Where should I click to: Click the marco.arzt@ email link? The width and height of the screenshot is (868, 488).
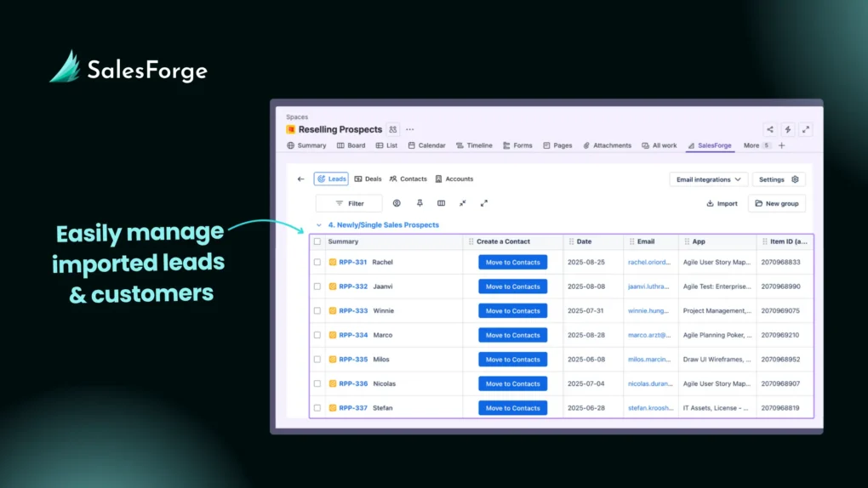pyautogui.click(x=648, y=335)
